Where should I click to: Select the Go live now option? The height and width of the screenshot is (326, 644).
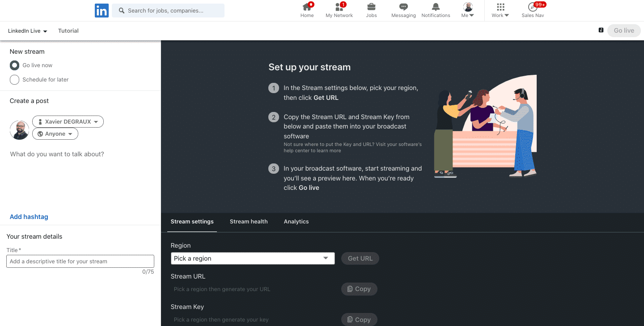click(x=15, y=65)
